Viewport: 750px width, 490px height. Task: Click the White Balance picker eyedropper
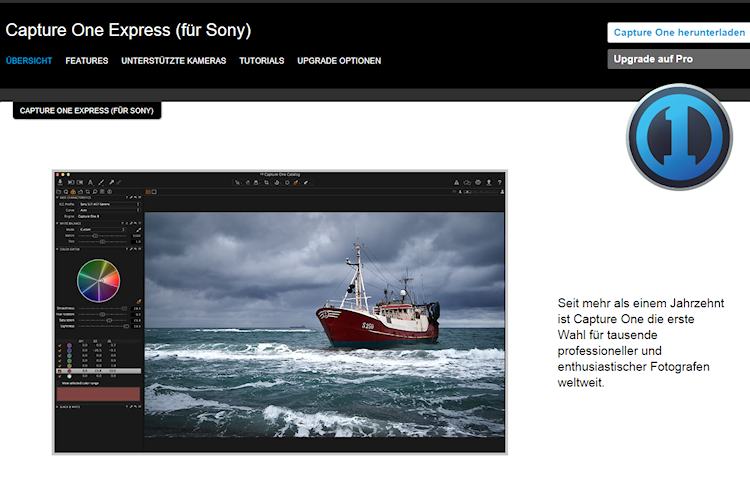tap(139, 230)
